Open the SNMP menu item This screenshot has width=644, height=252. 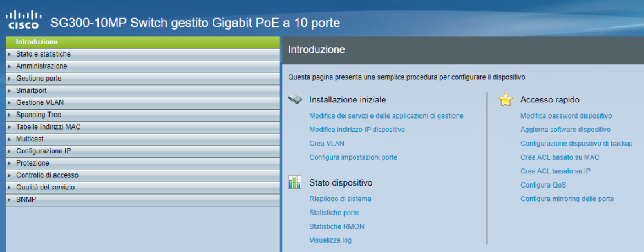pos(143,200)
